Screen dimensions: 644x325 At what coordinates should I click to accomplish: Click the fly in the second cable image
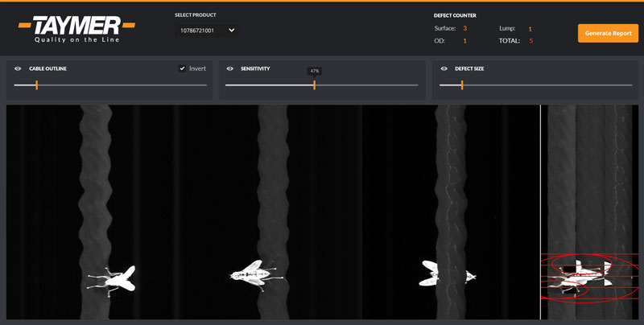pyautogui.click(x=256, y=274)
